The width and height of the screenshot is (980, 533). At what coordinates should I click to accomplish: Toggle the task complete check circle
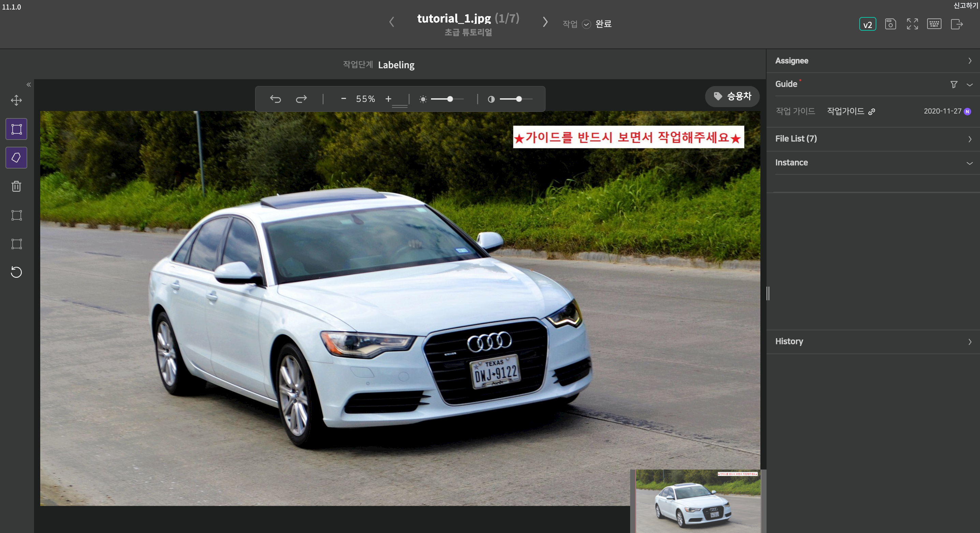tap(586, 24)
